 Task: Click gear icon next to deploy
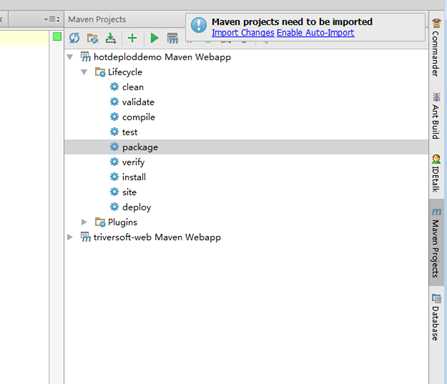click(x=114, y=207)
